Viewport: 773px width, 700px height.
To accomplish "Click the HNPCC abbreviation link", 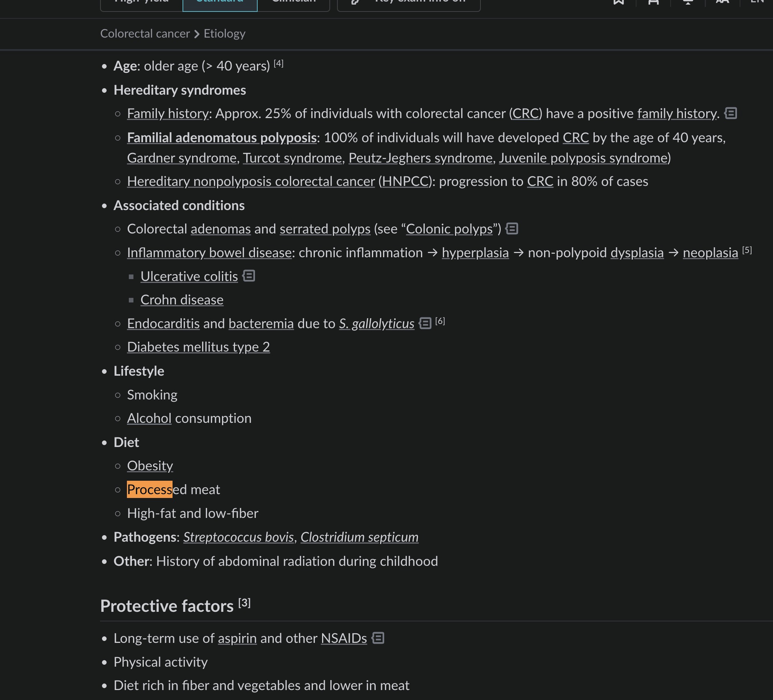I will [405, 181].
